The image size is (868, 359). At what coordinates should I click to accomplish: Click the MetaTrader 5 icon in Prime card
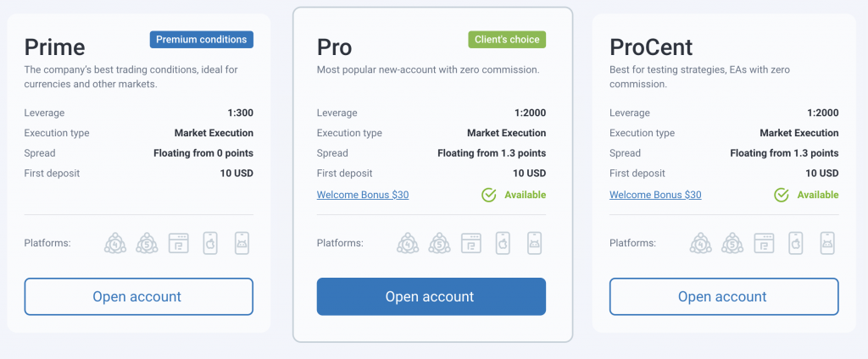click(x=147, y=243)
